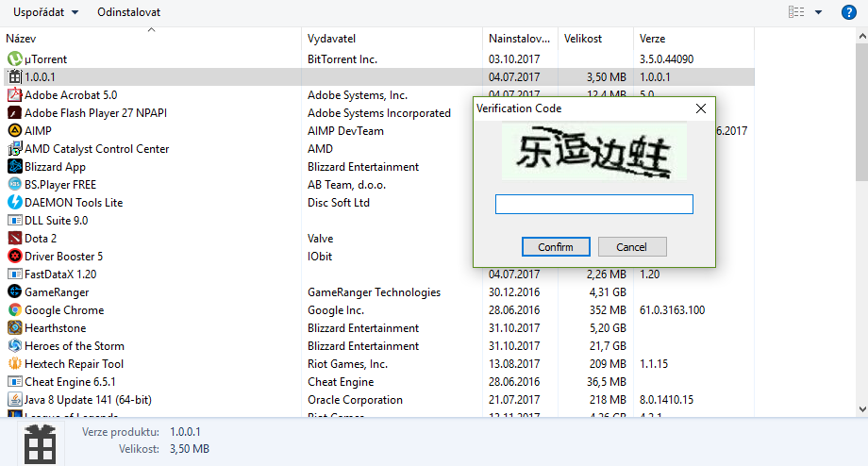868x466 pixels.
Task: Open help with the blue question mark
Action: (x=848, y=12)
